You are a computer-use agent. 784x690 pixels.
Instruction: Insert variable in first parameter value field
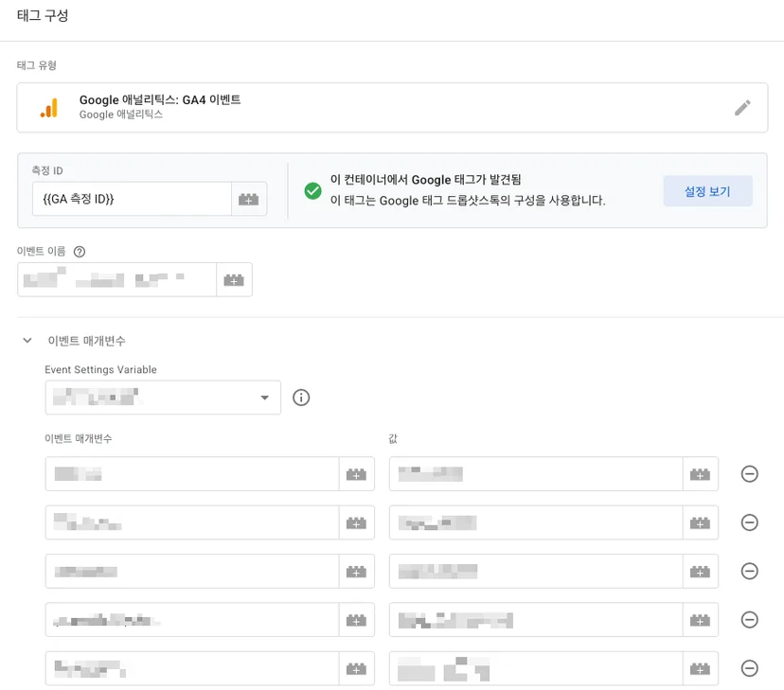click(700, 473)
